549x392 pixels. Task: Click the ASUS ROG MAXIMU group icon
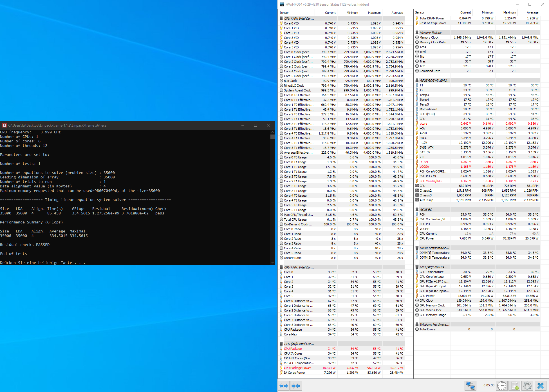pyautogui.click(x=417, y=80)
